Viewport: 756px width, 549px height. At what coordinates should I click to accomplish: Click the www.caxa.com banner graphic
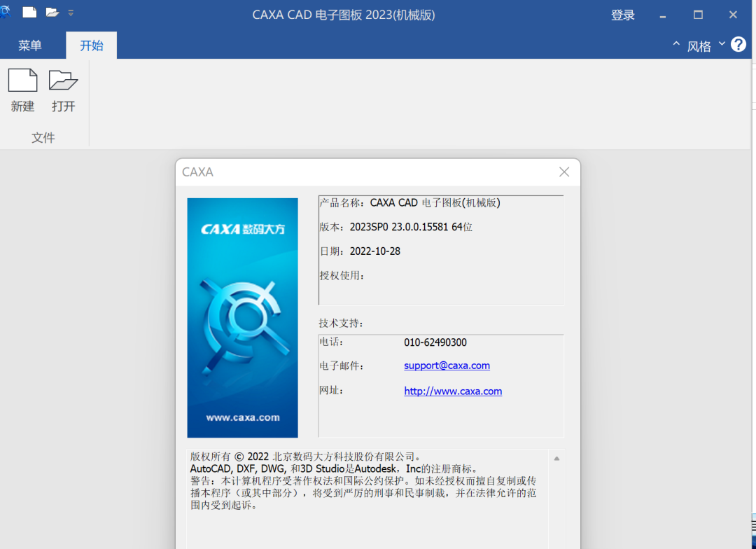pyautogui.click(x=242, y=417)
